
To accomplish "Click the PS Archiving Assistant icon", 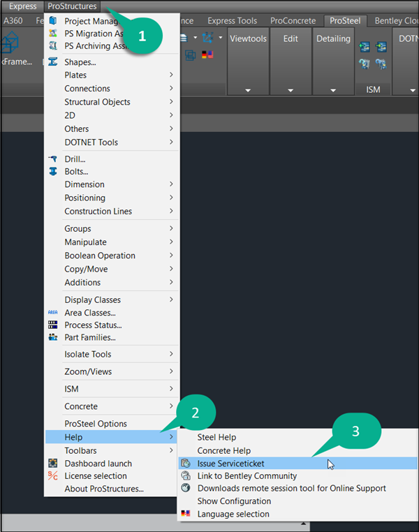I will (53, 45).
